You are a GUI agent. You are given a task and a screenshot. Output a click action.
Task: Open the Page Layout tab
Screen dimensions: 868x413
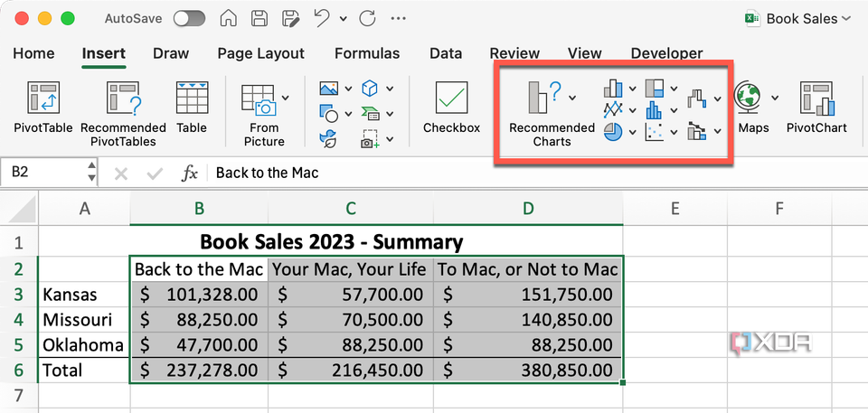click(260, 53)
